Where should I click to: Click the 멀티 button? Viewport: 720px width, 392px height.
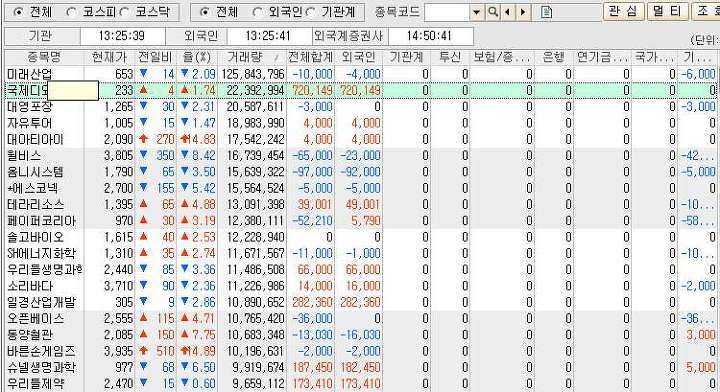[668, 11]
